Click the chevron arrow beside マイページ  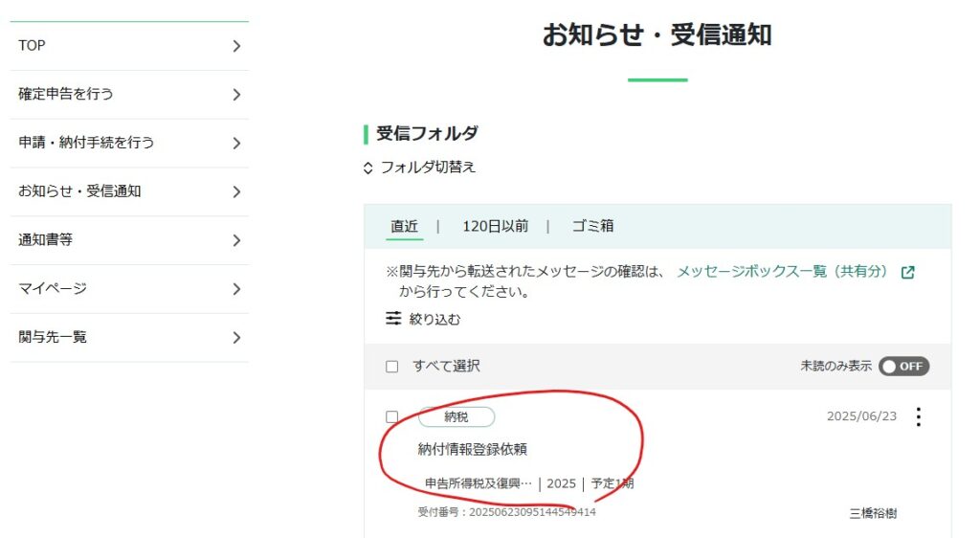coord(236,289)
